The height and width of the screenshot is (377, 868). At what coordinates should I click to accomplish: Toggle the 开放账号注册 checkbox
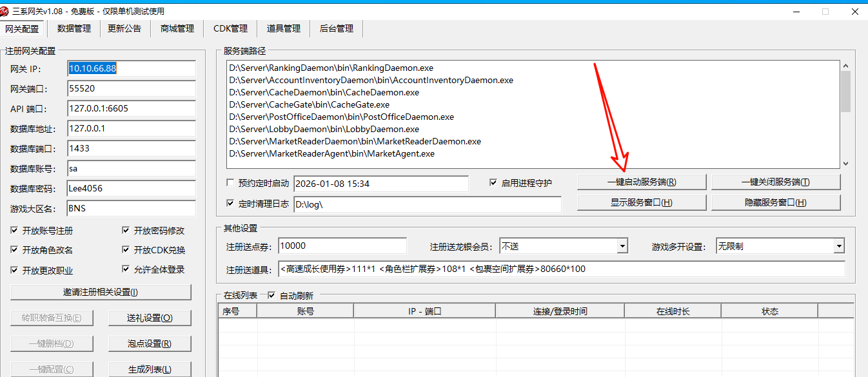[15, 231]
